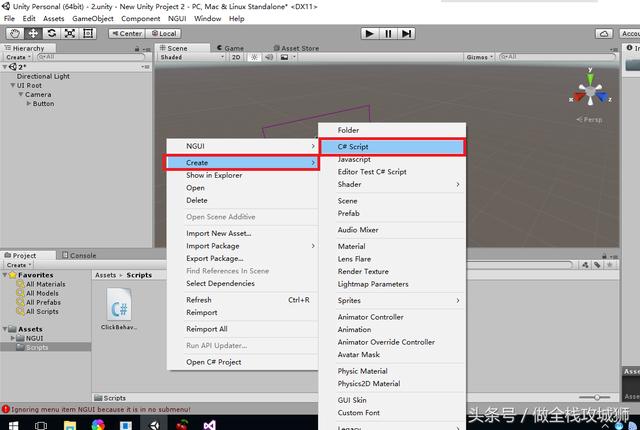Viewport: 640px width, 430px height.
Task: Select ClickBehav C# script thumbnail
Action: pyautogui.click(x=119, y=305)
